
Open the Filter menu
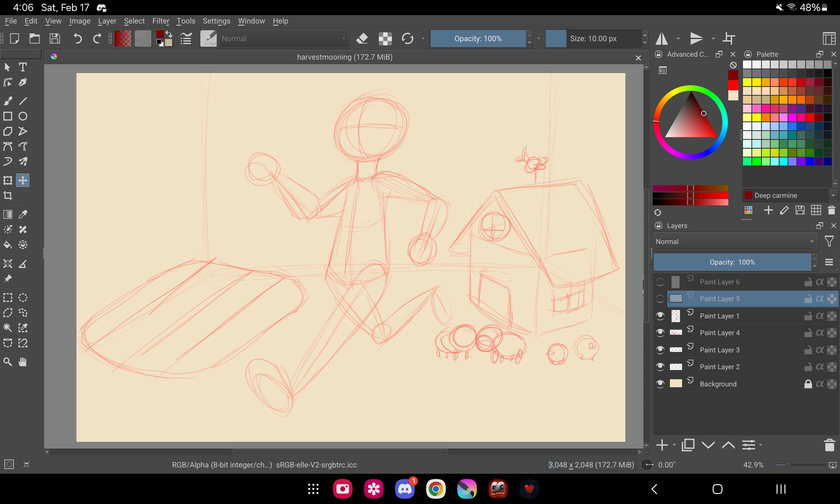click(x=160, y=21)
